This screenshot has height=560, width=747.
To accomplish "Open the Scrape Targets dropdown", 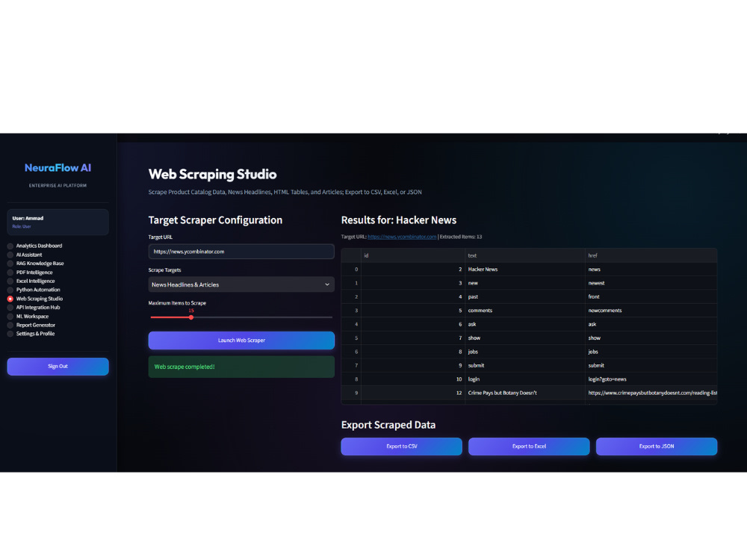I will click(x=241, y=284).
